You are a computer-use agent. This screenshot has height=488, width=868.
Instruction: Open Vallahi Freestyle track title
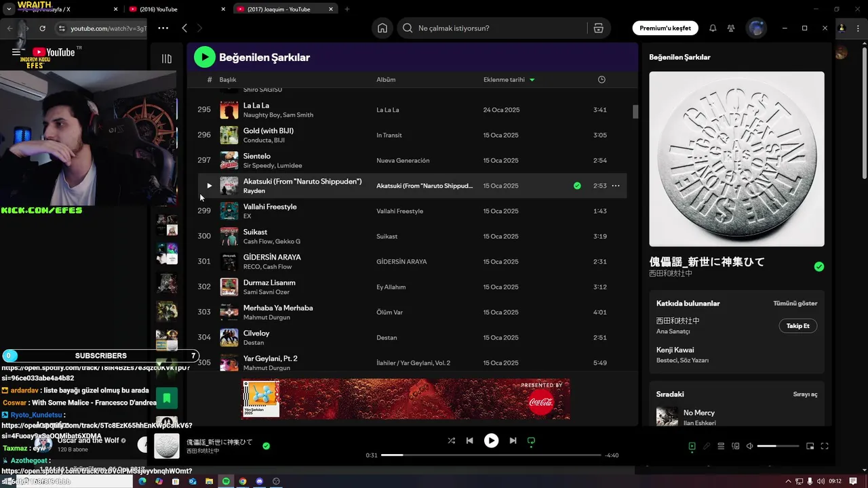tap(270, 207)
